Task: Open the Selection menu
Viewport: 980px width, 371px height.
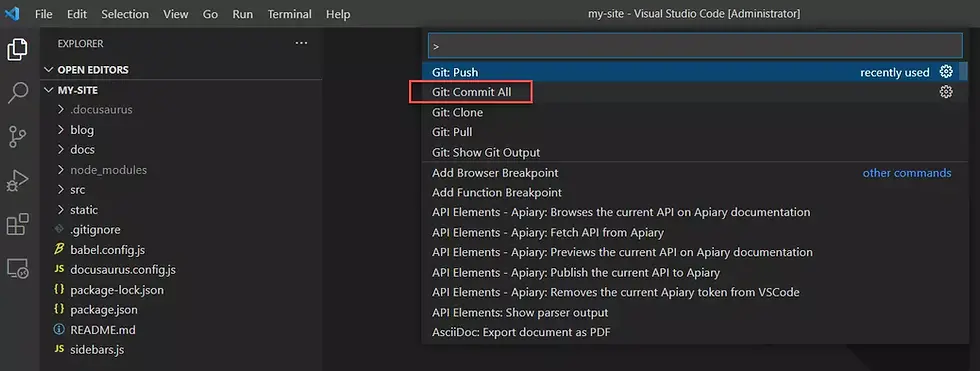Action: click(125, 14)
